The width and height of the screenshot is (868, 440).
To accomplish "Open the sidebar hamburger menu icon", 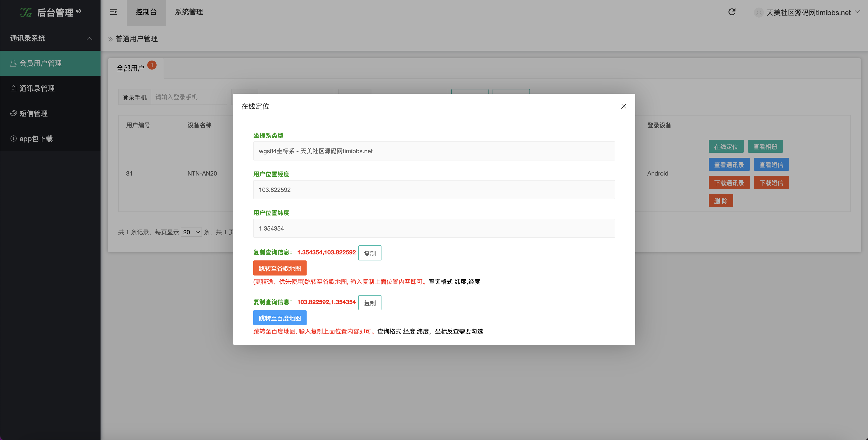I will [114, 12].
